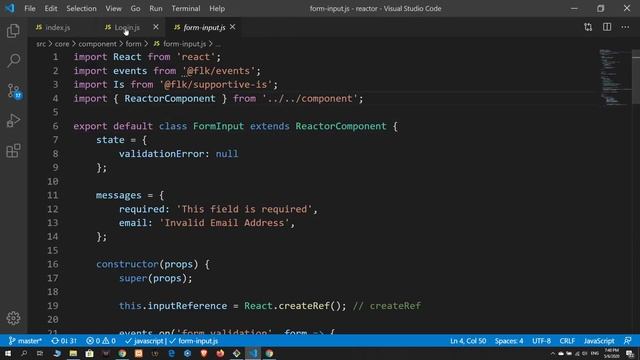Open the Selection menu
The height and width of the screenshot is (360, 640).
point(81,9)
